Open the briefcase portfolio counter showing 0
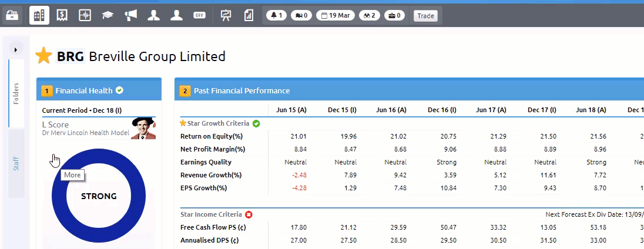 pyautogui.click(x=395, y=16)
